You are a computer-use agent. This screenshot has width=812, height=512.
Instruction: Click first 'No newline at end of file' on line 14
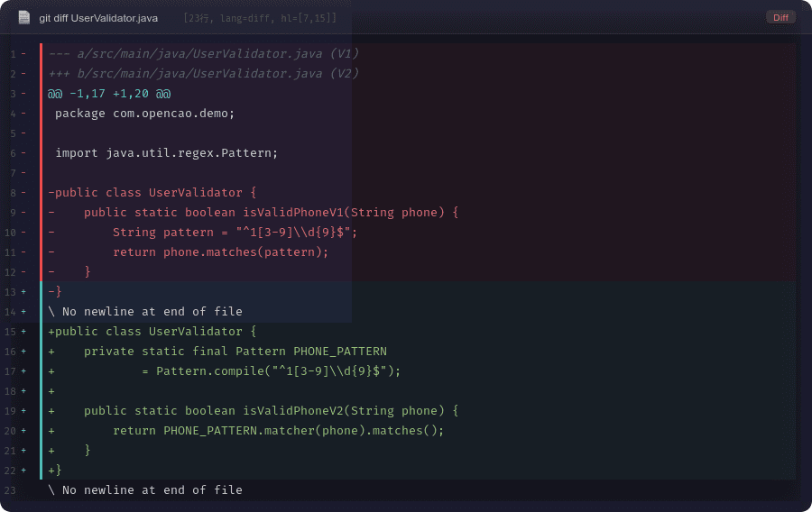[x=145, y=311]
